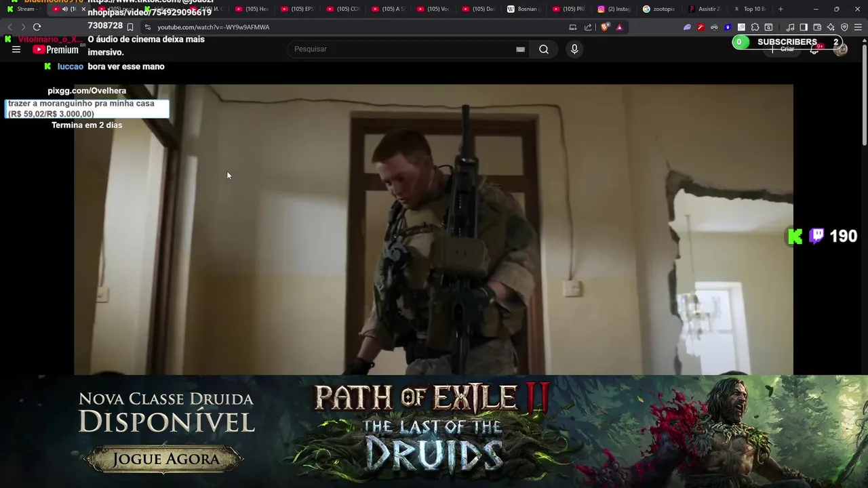This screenshot has height=488, width=868.
Task: Open a new tab with plus button
Action: pyautogui.click(x=781, y=9)
